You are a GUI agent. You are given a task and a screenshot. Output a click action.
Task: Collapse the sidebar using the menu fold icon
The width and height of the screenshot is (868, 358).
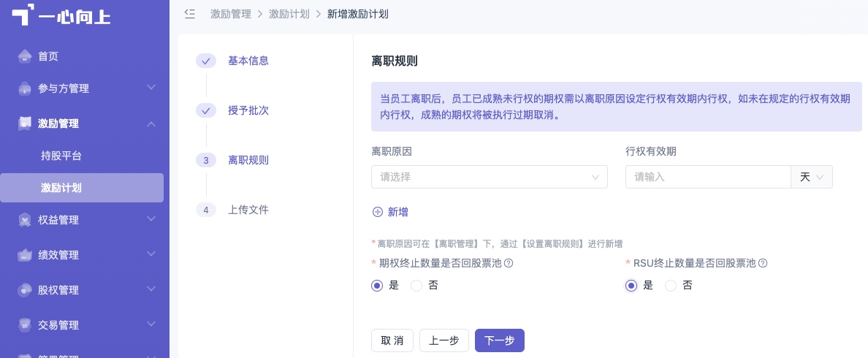pos(190,14)
